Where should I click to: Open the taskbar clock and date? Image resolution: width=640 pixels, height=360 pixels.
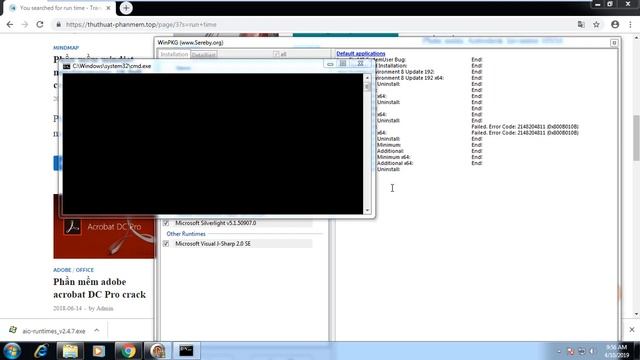(x=616, y=351)
